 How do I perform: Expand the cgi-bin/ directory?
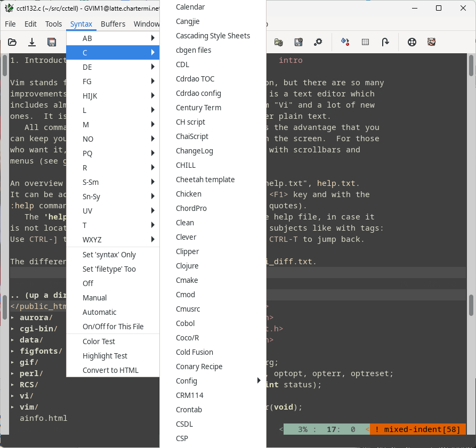click(13, 329)
